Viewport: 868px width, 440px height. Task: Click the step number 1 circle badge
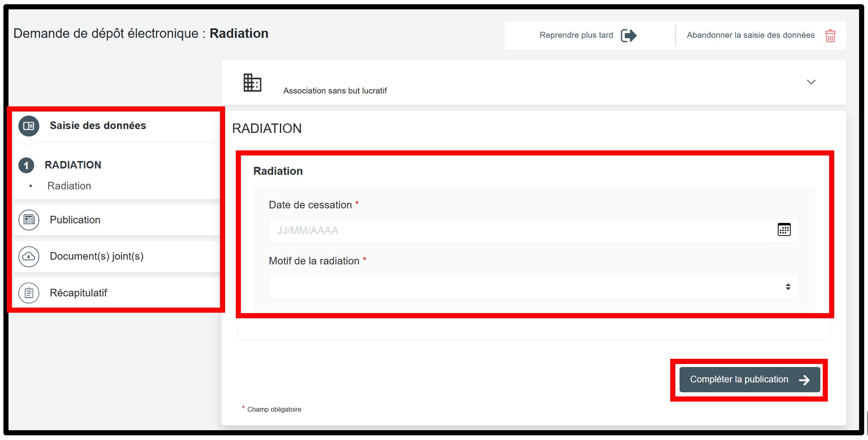point(26,165)
